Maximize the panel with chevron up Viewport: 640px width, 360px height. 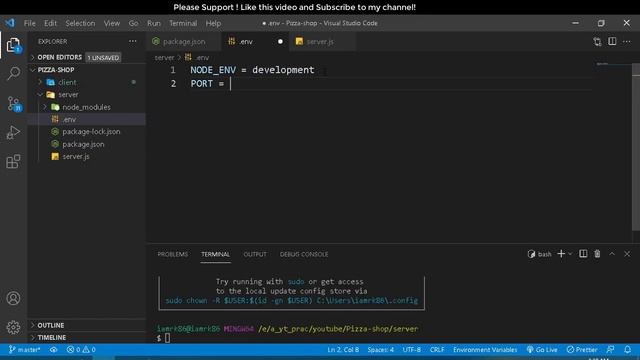coord(612,254)
